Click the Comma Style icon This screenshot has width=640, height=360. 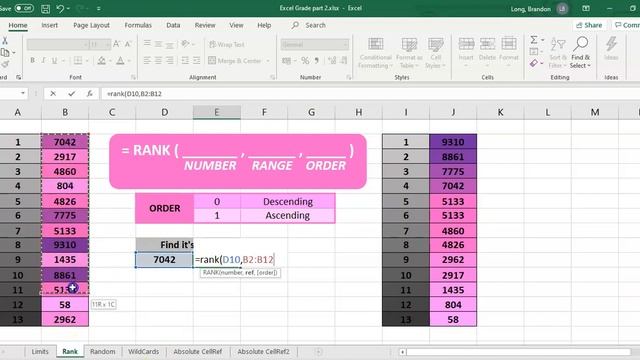[x=317, y=60]
